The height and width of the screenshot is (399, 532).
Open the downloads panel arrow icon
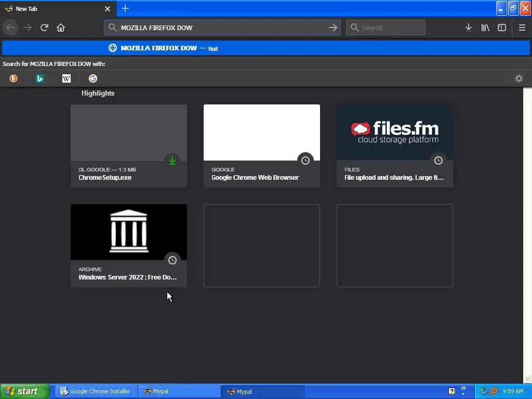[469, 28]
